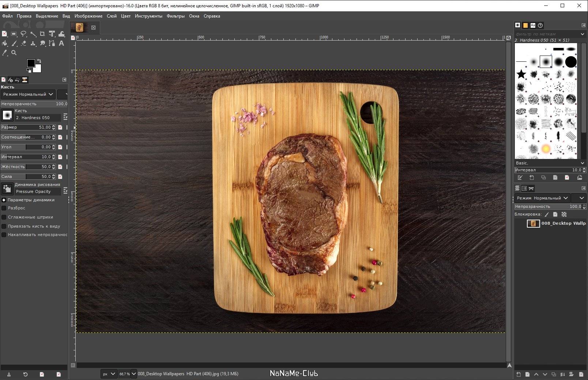Open the tool options tab menu arrow
The image size is (588, 380).
(64, 80)
